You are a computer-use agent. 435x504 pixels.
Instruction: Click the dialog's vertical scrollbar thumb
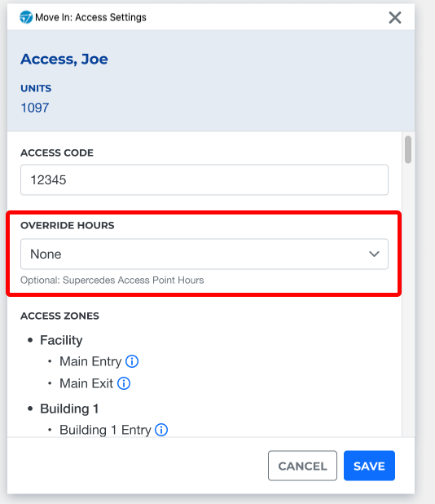(x=408, y=150)
